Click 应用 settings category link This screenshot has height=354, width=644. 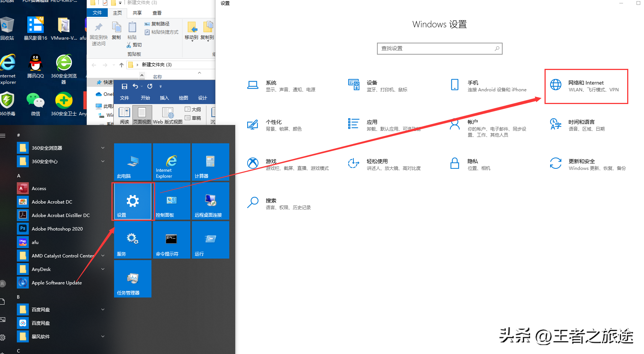(x=384, y=125)
